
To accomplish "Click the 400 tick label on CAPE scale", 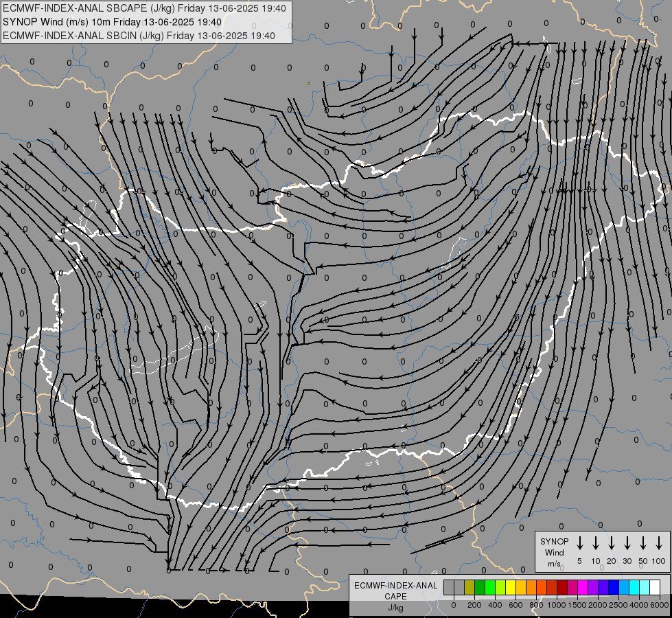I will click(x=495, y=605).
